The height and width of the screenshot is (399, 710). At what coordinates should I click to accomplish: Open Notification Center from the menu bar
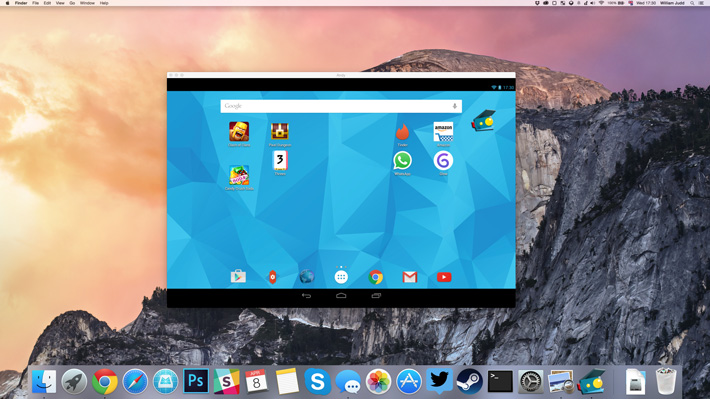[x=701, y=3]
